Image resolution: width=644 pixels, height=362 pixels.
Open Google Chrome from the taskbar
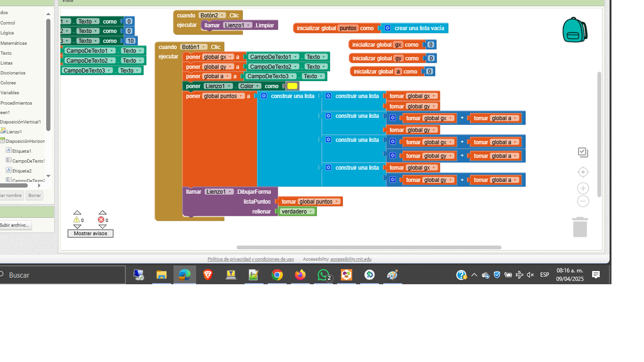pos(277,275)
